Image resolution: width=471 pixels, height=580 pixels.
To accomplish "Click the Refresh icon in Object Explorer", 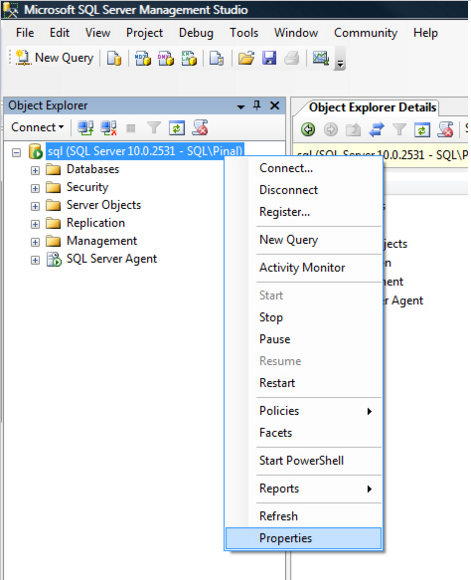I will tap(176, 128).
